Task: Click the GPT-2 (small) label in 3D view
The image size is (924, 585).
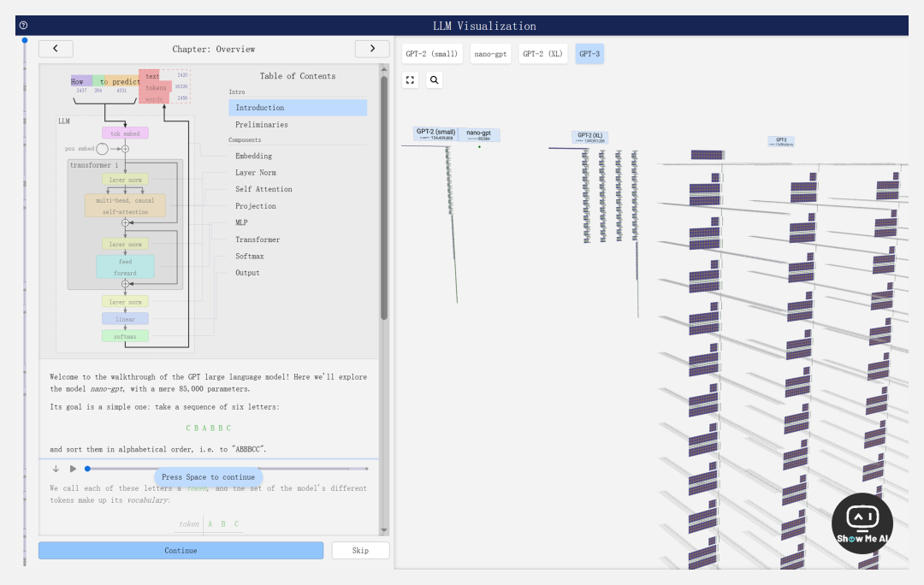Action: (x=435, y=134)
